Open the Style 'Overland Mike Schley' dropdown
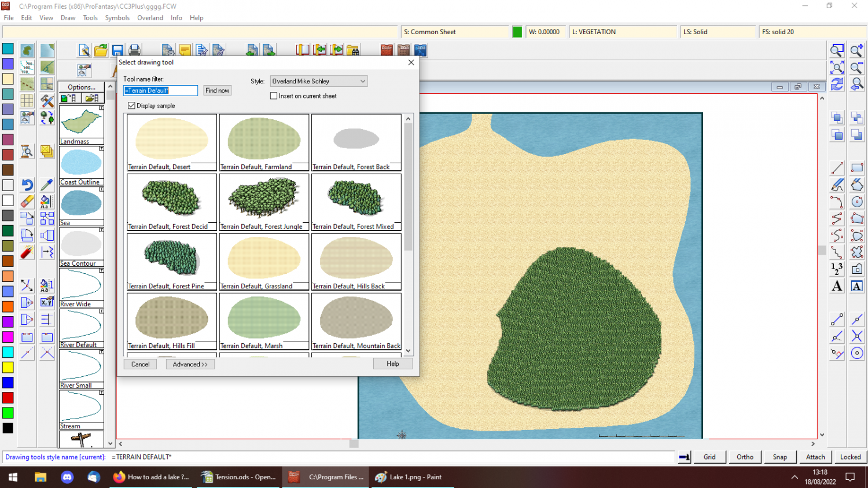 click(319, 82)
